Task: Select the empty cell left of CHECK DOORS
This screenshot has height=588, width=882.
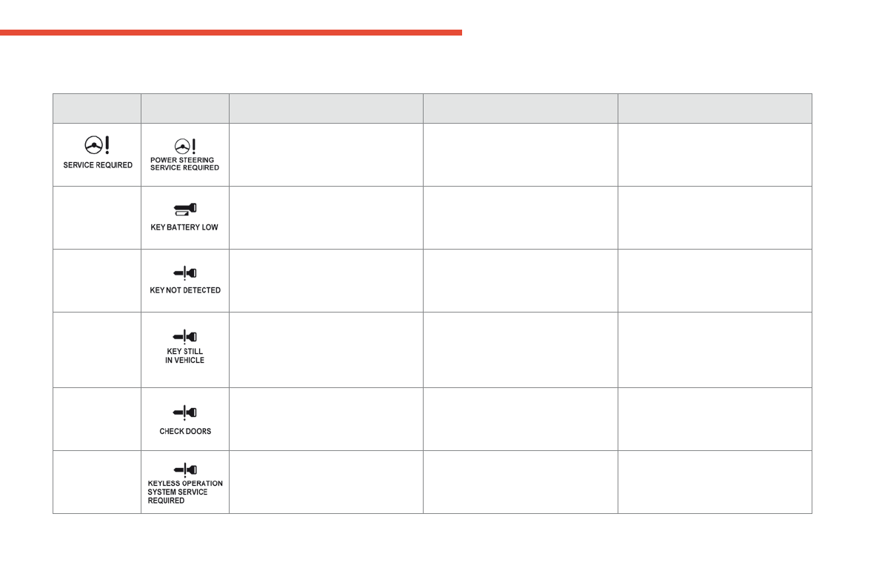Action: tap(97, 419)
